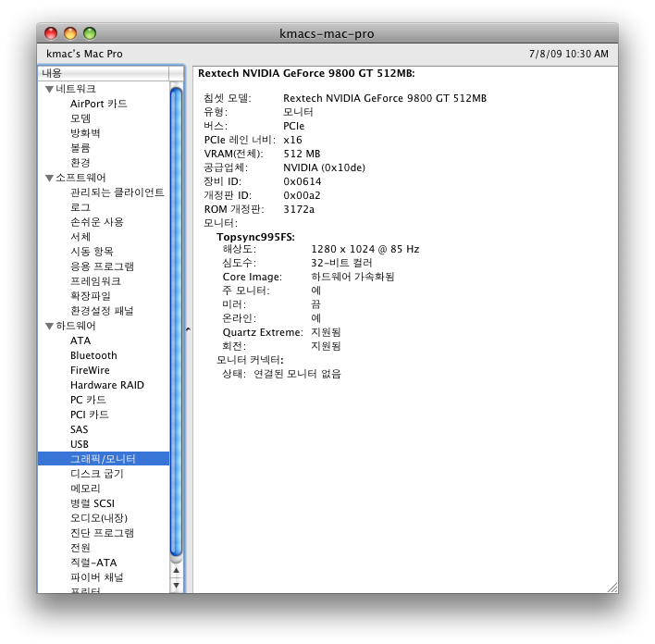Click the 하드웨어 가속화됨 Core Image value
Image resolution: width=655 pixels, height=644 pixels.
tap(352, 277)
